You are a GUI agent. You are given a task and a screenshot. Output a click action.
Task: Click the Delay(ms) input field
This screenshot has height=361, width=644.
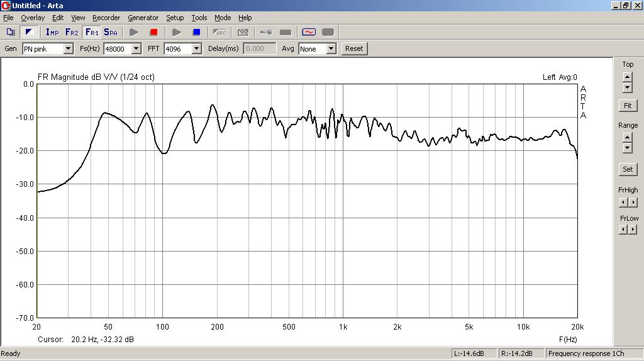click(260, 48)
